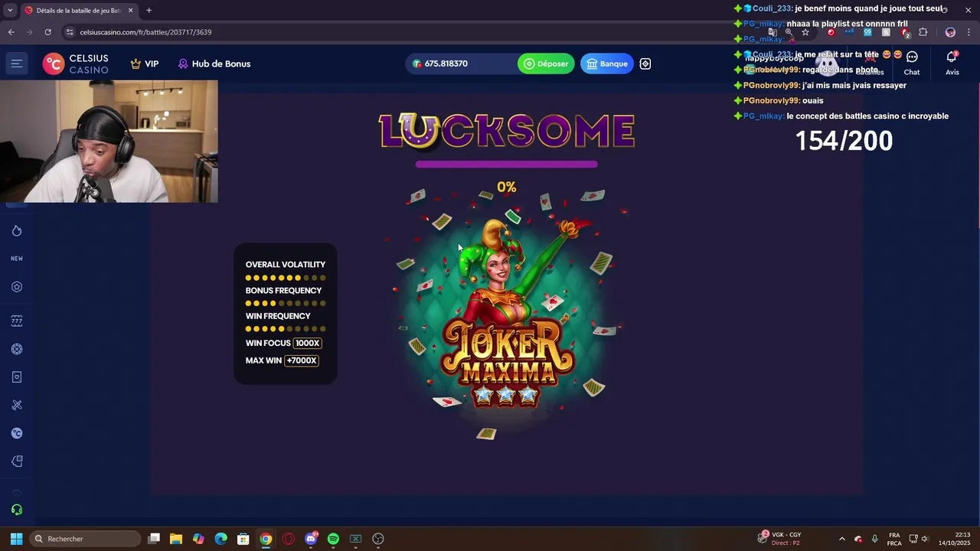Click the wallet settings icon beside Banque
This screenshot has height=551, width=980.
pyautogui.click(x=645, y=64)
